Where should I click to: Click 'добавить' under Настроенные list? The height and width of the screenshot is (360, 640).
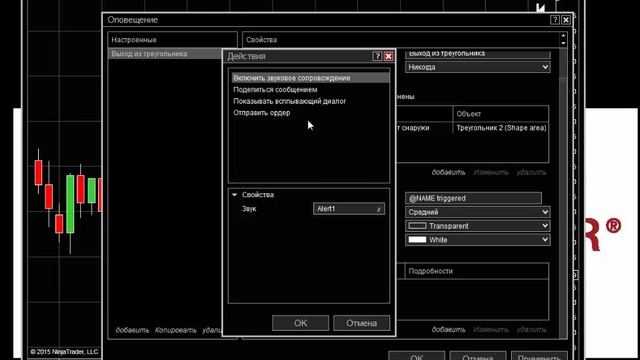132,330
